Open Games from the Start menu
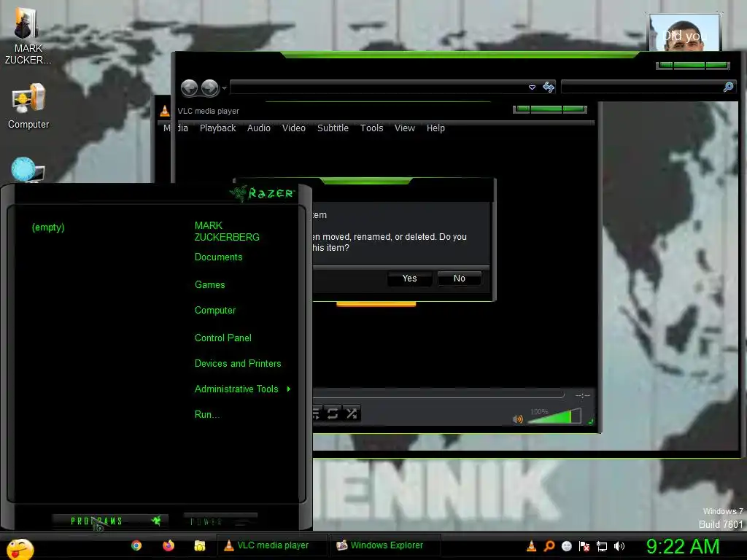Image resolution: width=747 pixels, height=560 pixels. click(209, 285)
